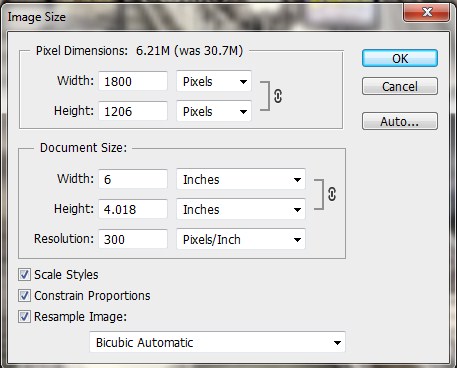457x368 pixels.
Task: Click the document size chain link icon
Action: coord(332,194)
